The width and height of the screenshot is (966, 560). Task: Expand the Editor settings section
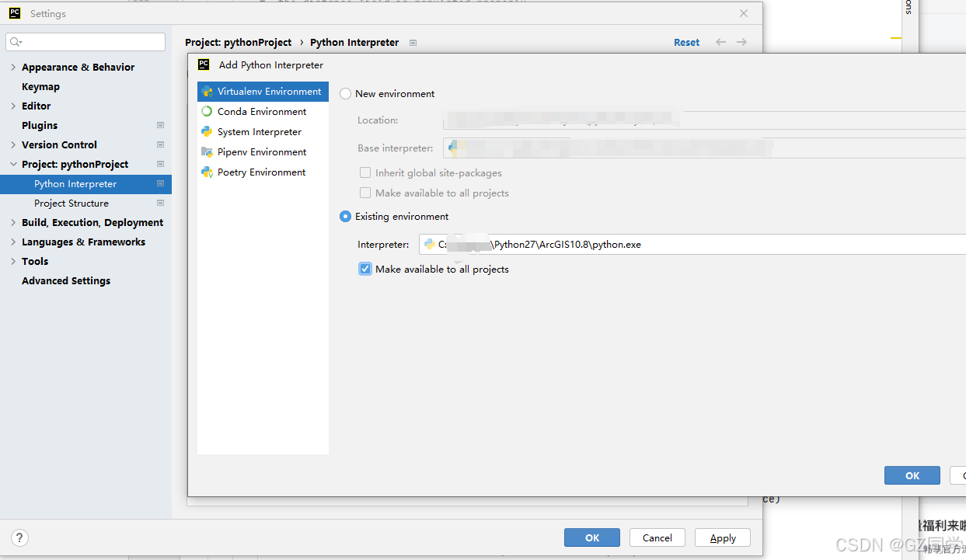tap(13, 106)
